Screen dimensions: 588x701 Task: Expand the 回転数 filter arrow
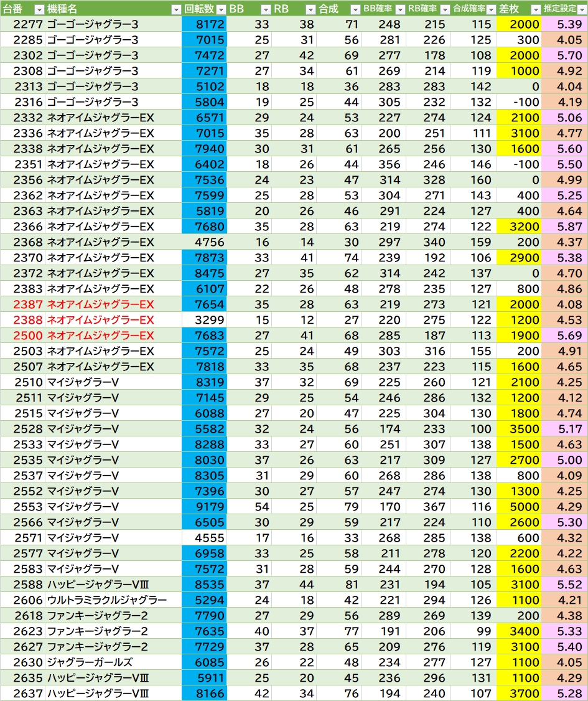coord(221,9)
